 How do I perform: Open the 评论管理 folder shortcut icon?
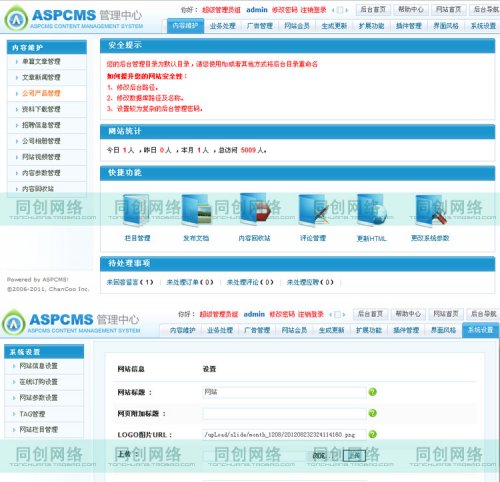coord(313,210)
